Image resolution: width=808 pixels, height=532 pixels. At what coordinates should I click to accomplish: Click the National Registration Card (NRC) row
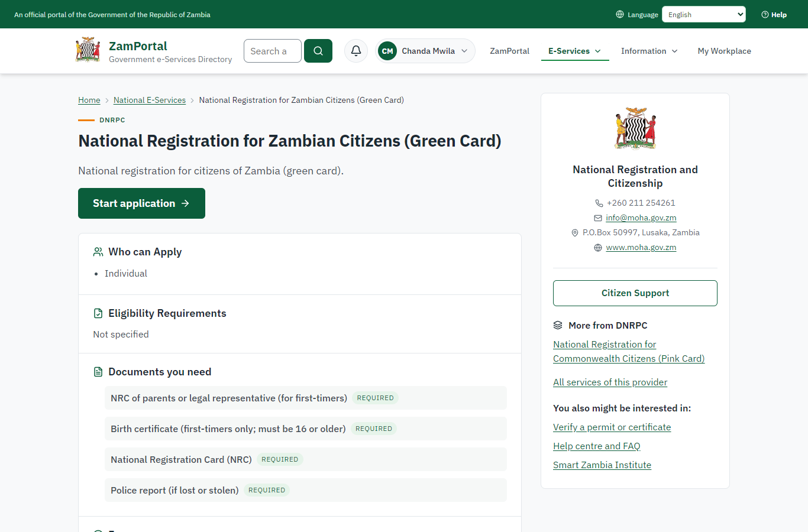(306, 459)
